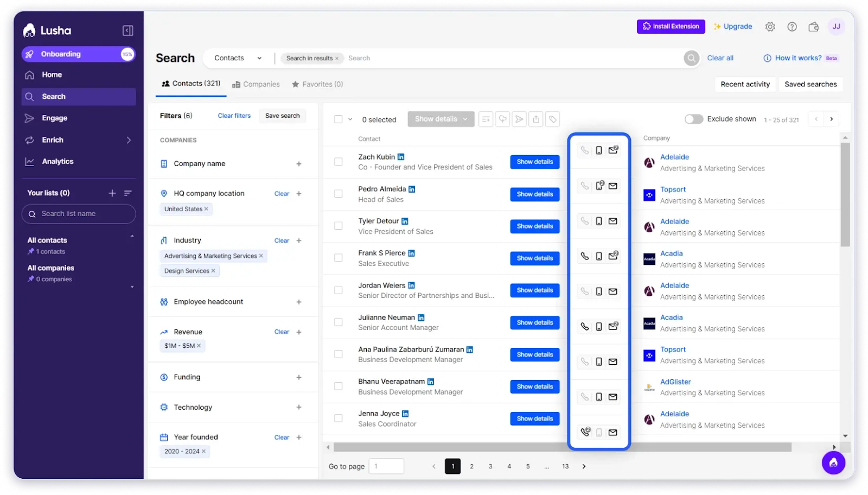Image resolution: width=868 pixels, height=495 pixels.
Task: Select Tyler Detour's checkbox
Action: pos(339,226)
